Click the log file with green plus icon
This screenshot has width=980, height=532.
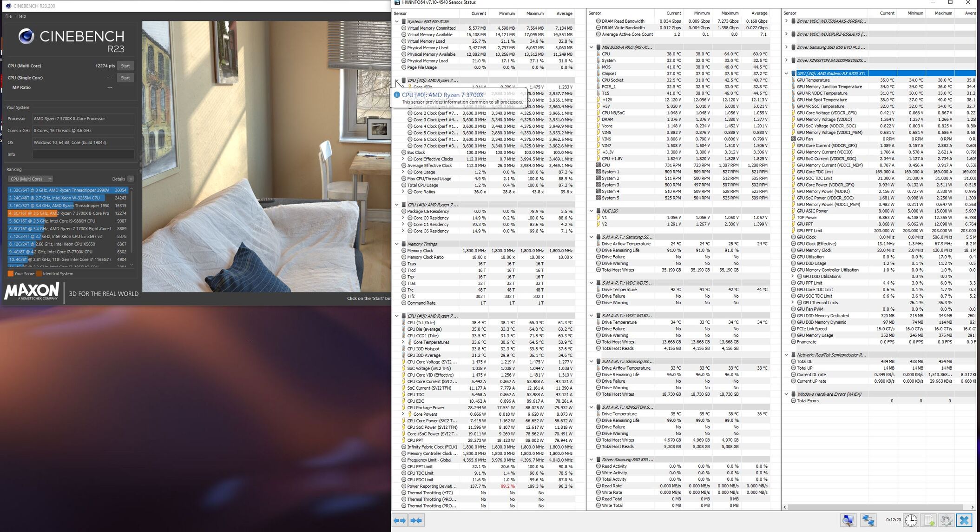pos(929,520)
